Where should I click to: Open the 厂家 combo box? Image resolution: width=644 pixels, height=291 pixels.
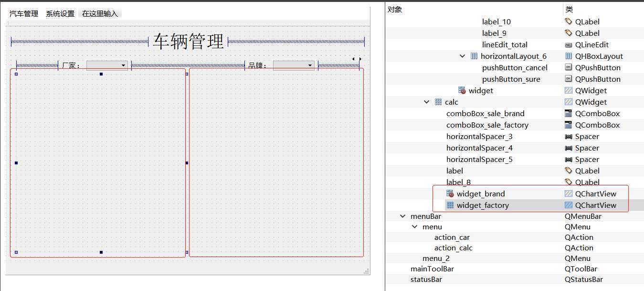107,65
